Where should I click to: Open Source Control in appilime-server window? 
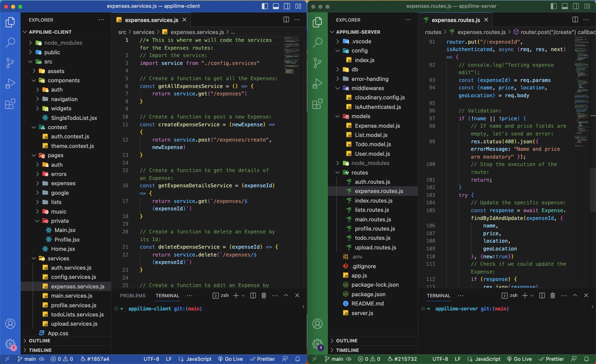318,63
